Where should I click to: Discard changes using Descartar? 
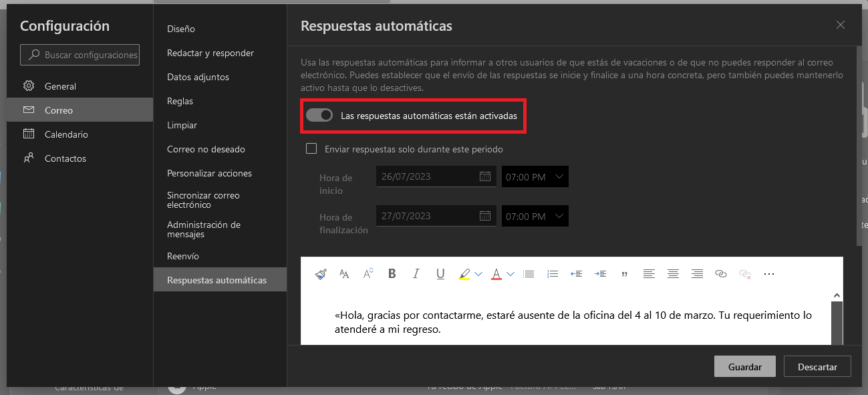tap(817, 366)
